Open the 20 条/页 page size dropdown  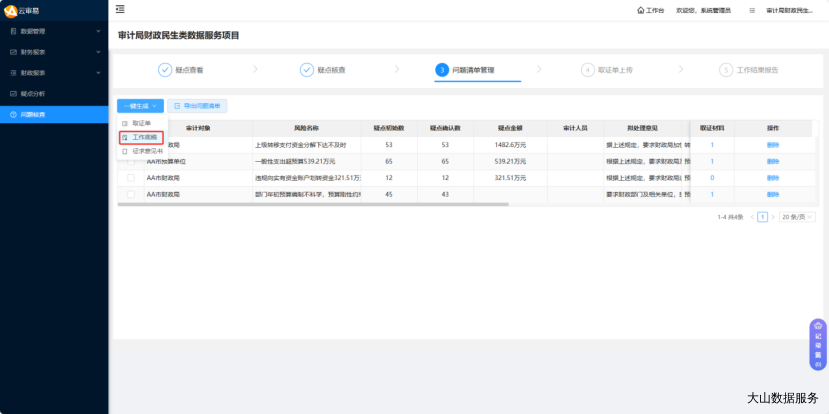(797, 216)
